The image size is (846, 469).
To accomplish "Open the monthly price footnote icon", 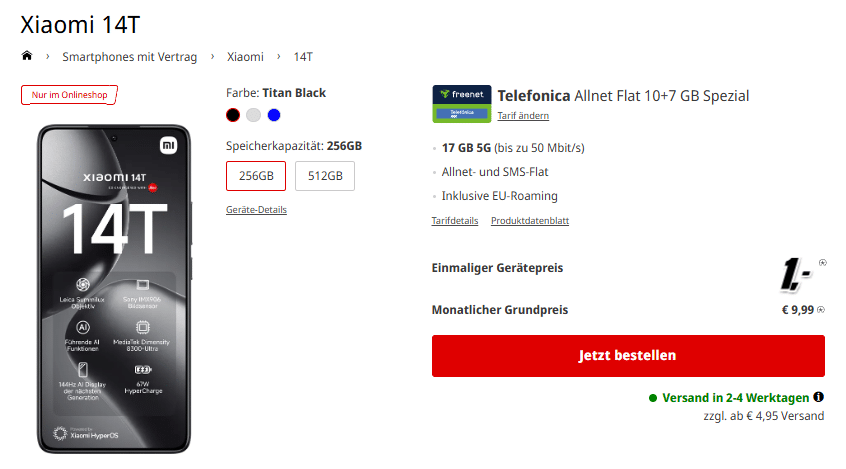I will 821,310.
